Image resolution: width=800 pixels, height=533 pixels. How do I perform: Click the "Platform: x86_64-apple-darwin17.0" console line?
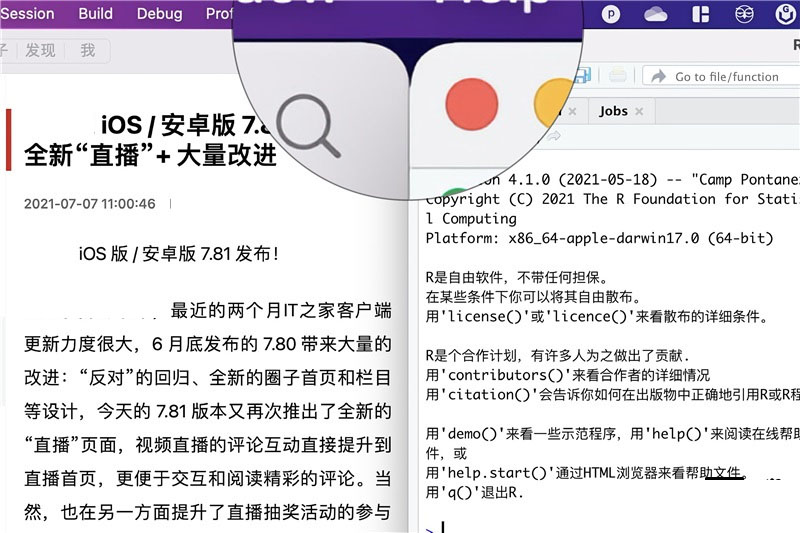pyautogui.click(x=599, y=238)
